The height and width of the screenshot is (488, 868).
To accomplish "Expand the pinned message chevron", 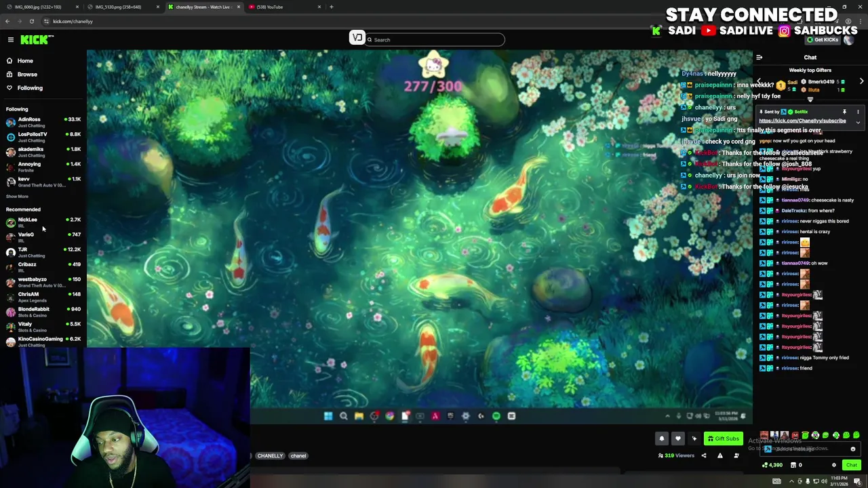I will 858,123.
